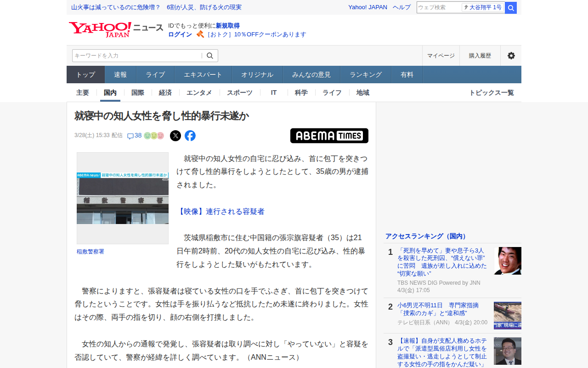Click the Yahoo! JAPAN top link
The width and height of the screenshot is (588, 368).
[x=367, y=7]
